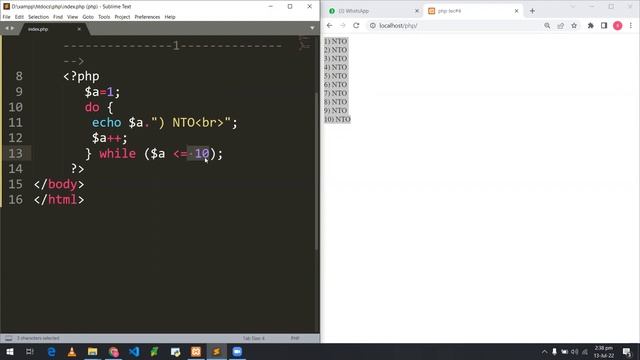Change Tab Size in status bar
The width and height of the screenshot is (640, 360).
tap(254, 338)
